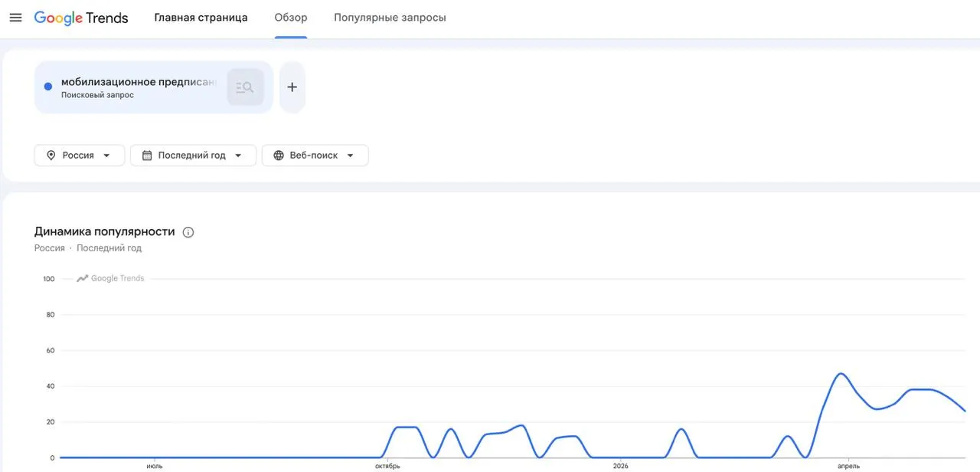Add a comparison term with plus button
The image size is (980, 472).
(292, 87)
